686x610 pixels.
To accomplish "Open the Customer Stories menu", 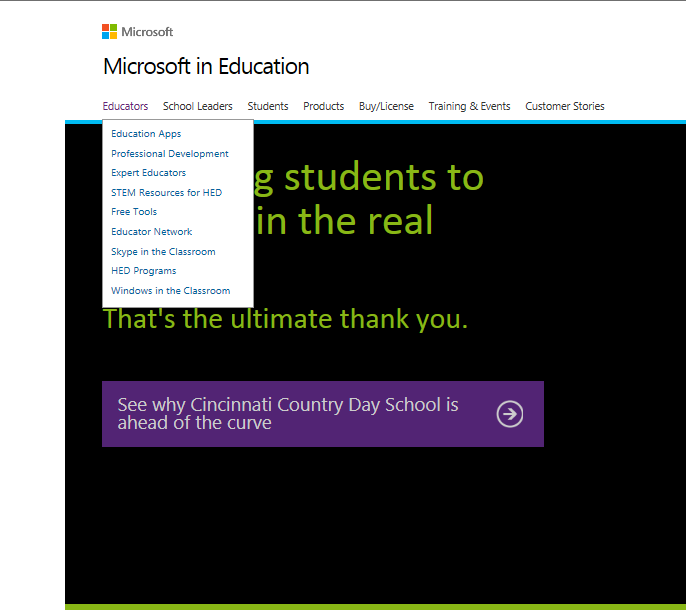I will click(x=565, y=106).
